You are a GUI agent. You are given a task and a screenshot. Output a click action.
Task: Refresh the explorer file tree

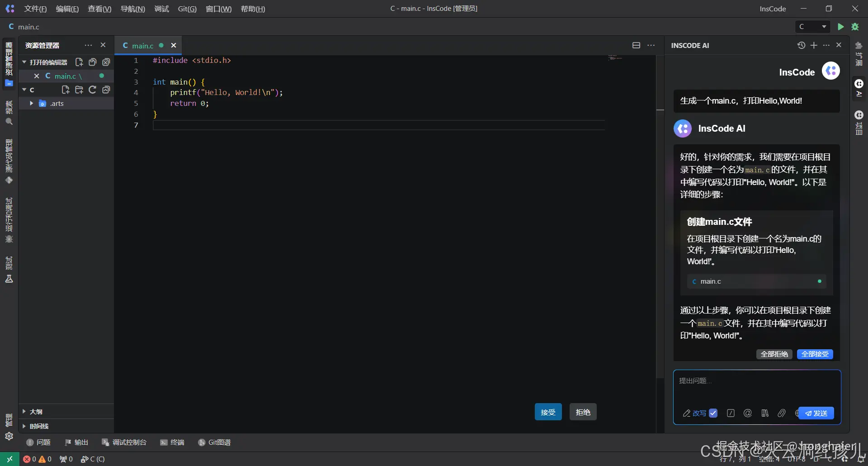point(93,90)
